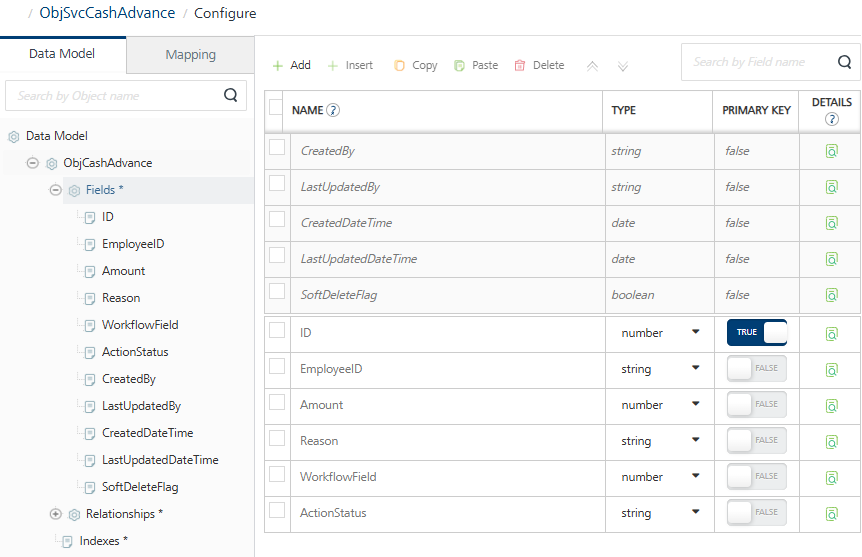
Task: Click the move up arrow icon
Action: [x=592, y=66]
